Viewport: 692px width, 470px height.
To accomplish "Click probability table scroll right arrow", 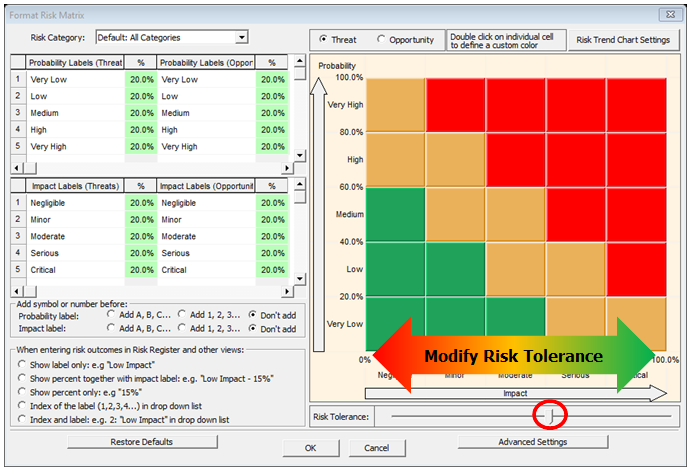I will [287, 168].
